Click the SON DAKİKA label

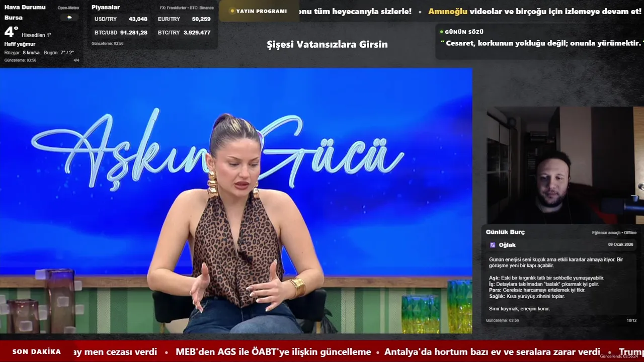click(37, 352)
